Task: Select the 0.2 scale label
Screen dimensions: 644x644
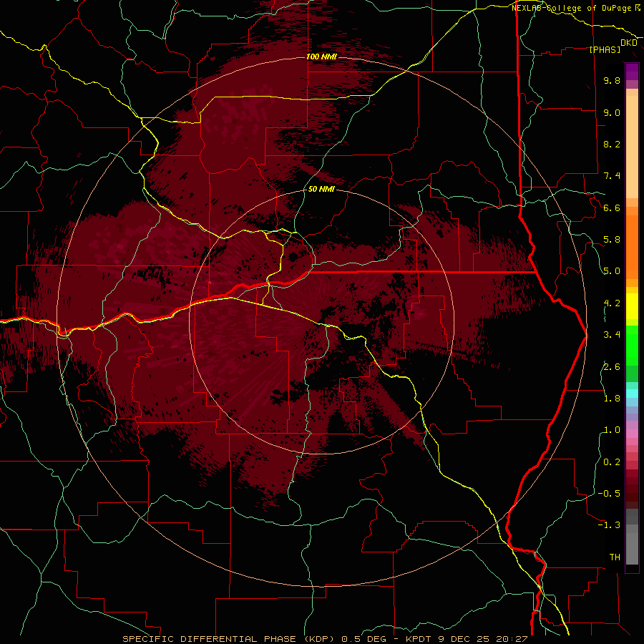Action: pos(612,462)
